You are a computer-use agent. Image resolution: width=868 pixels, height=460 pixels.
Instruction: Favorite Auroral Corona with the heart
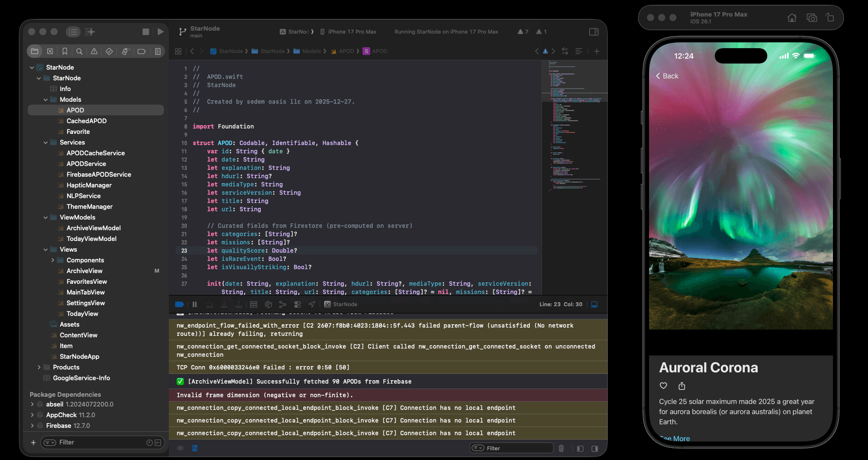coord(663,386)
